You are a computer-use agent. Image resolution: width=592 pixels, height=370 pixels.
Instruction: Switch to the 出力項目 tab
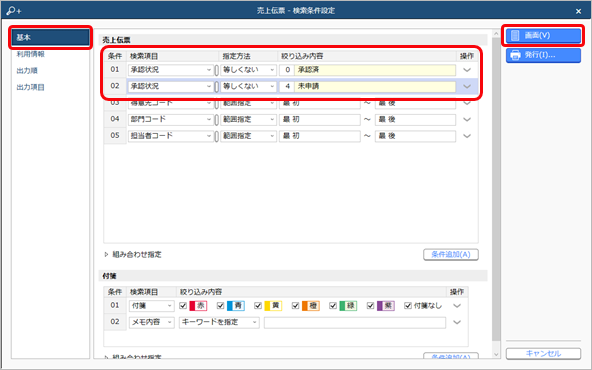(31, 87)
